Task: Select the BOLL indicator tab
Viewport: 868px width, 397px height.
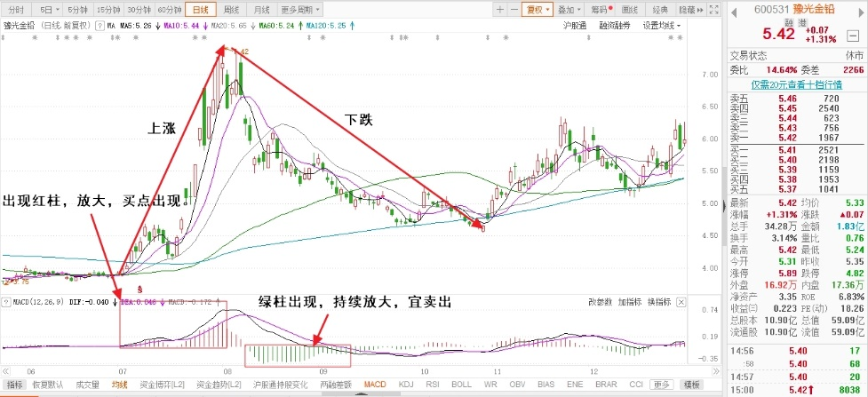Action: point(462,385)
